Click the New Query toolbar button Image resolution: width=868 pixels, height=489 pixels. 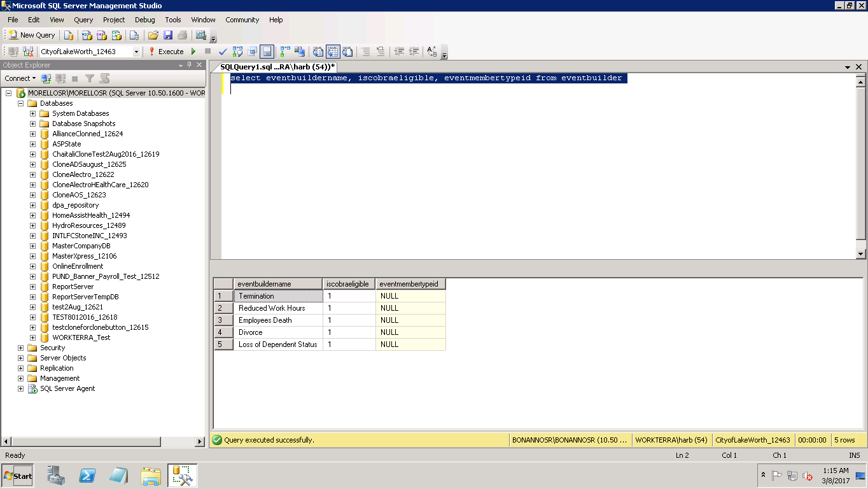(x=32, y=35)
